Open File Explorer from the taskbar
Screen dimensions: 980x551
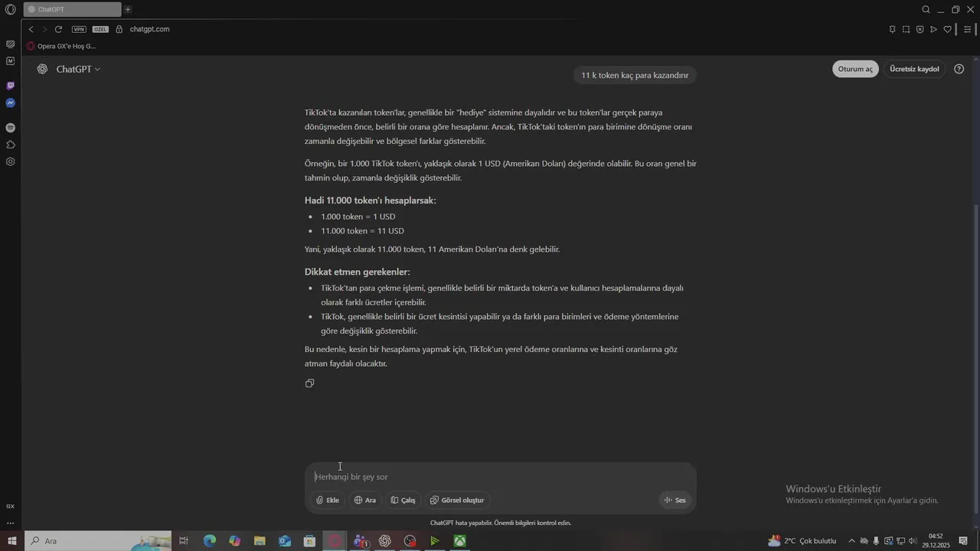(x=260, y=541)
